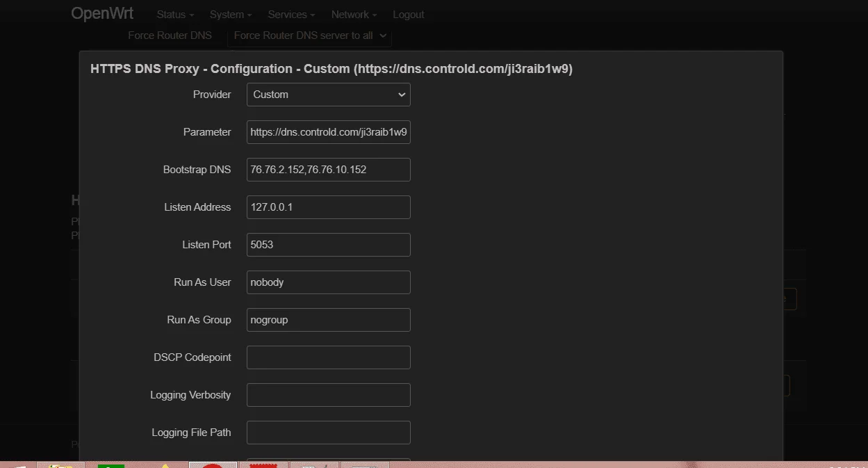Click the Listen Port field showing 5053
Image resolution: width=868 pixels, height=468 pixels.
coord(328,245)
